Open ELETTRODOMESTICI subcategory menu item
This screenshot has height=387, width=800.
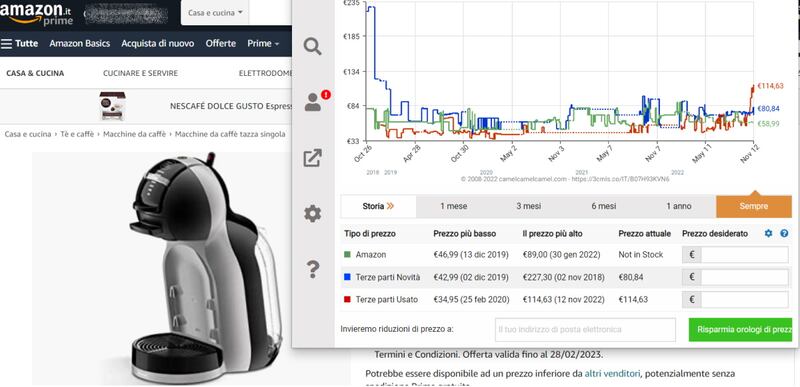point(265,73)
